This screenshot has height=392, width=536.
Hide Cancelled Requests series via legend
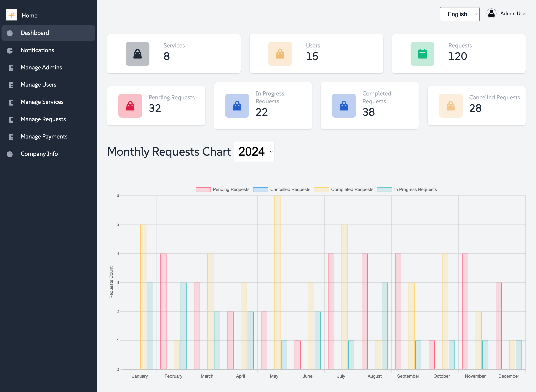pyautogui.click(x=290, y=189)
